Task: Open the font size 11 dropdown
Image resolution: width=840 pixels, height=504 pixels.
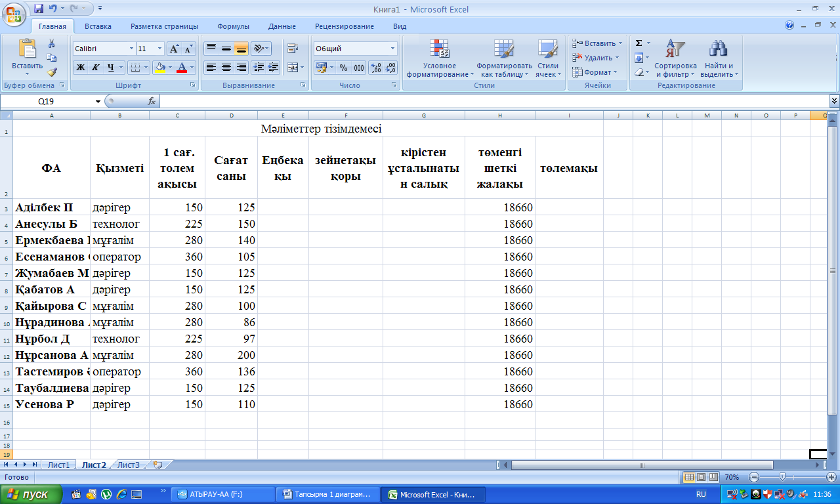Action: pos(159,49)
